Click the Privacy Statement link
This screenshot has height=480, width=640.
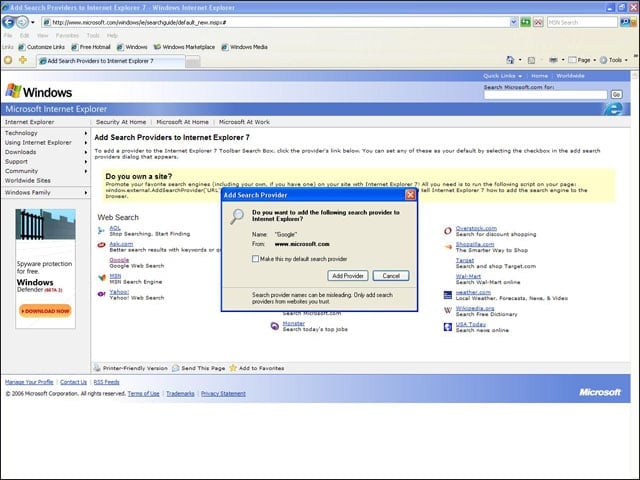pos(223,393)
